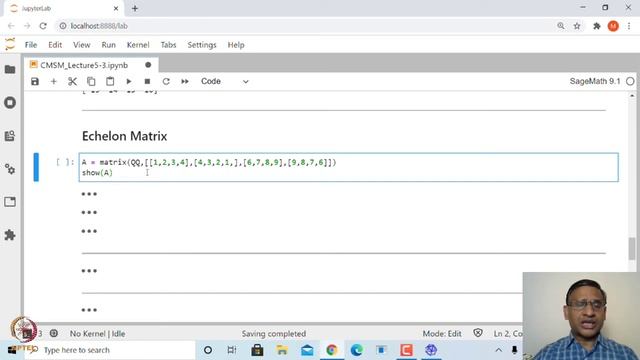Bookmark this page with star icon
640x360 pixels.
click(x=577, y=26)
